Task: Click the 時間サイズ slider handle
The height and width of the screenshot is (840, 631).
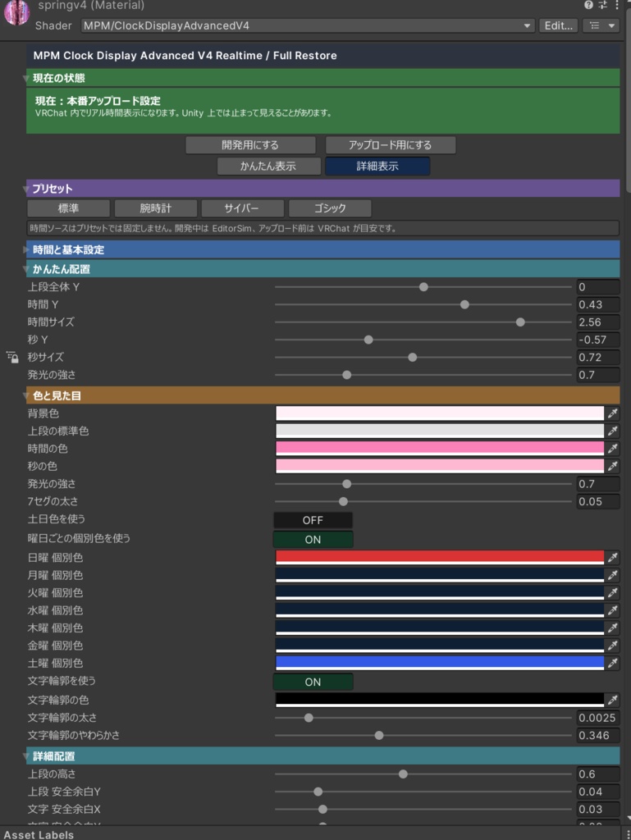Action: [520, 322]
